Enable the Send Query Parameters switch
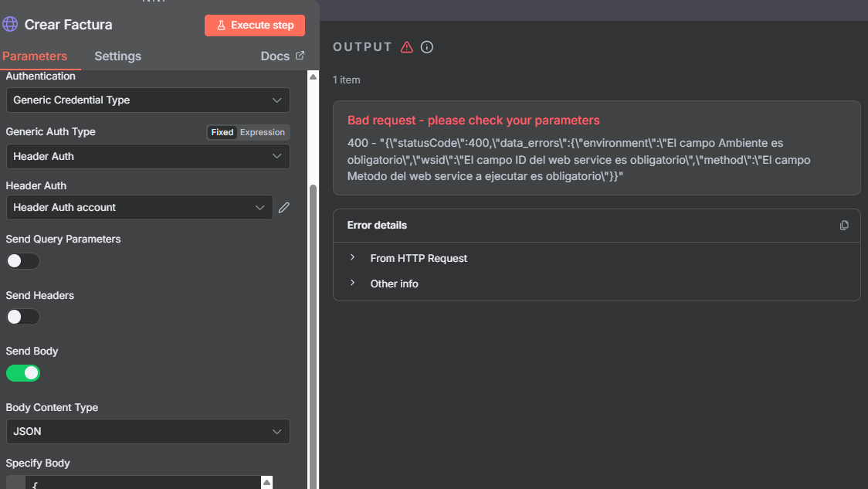This screenshot has height=489, width=868. coord(22,261)
